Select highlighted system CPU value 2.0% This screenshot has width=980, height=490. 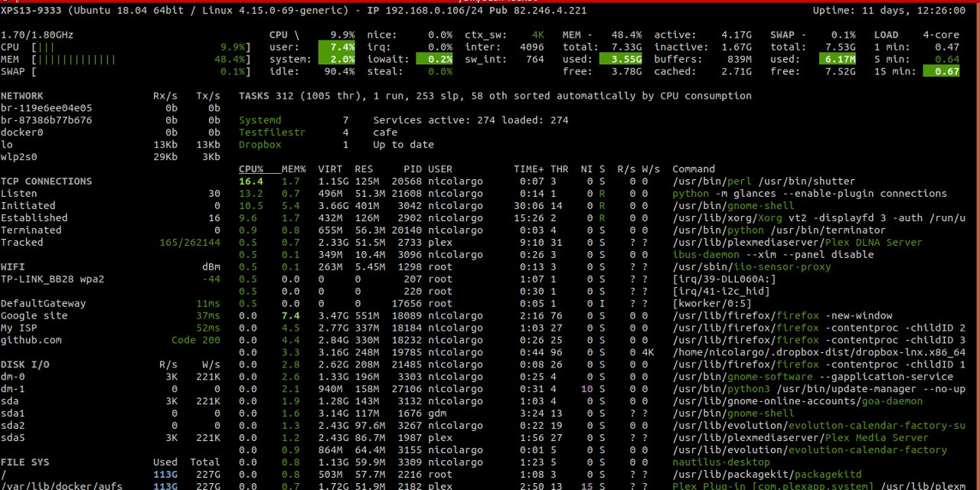pos(337,59)
